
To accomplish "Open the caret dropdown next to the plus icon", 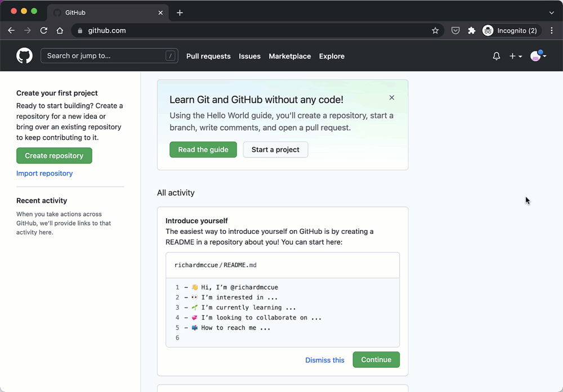I will click(x=519, y=56).
